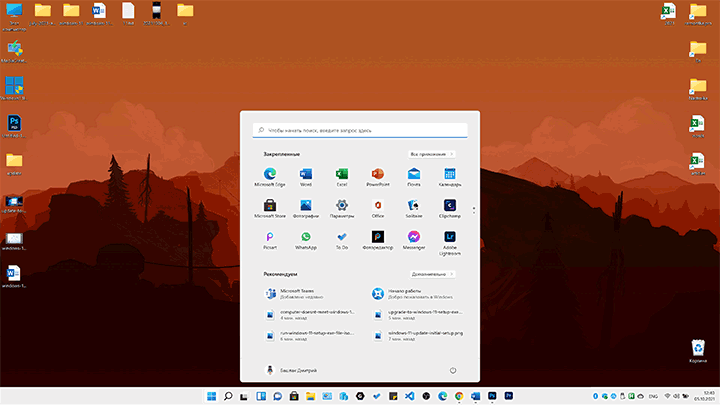Click the Start menu search field

(360, 130)
